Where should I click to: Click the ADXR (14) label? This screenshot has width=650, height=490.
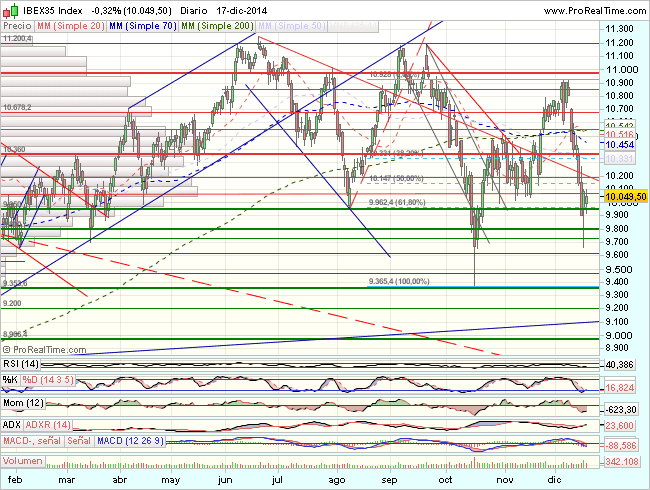click(48, 425)
